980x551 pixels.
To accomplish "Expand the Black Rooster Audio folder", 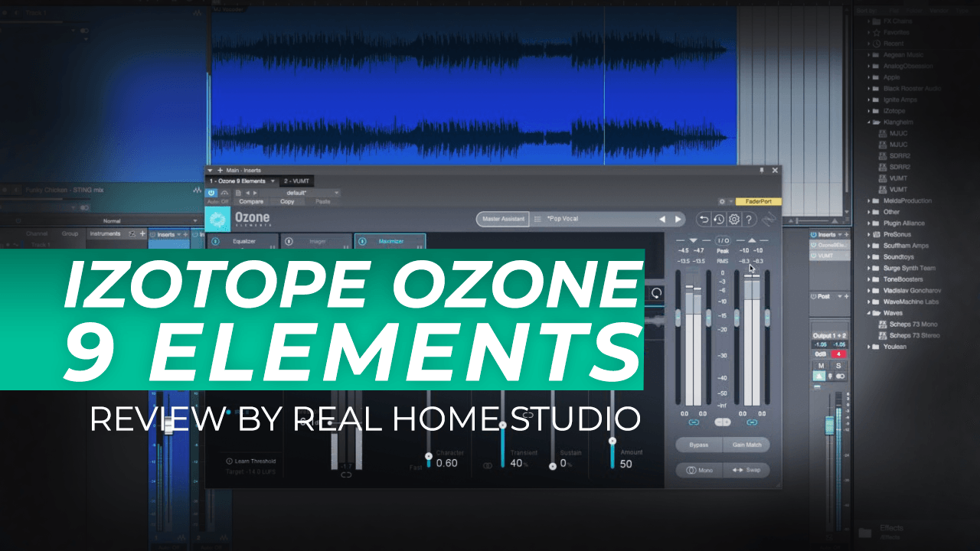I will [871, 88].
